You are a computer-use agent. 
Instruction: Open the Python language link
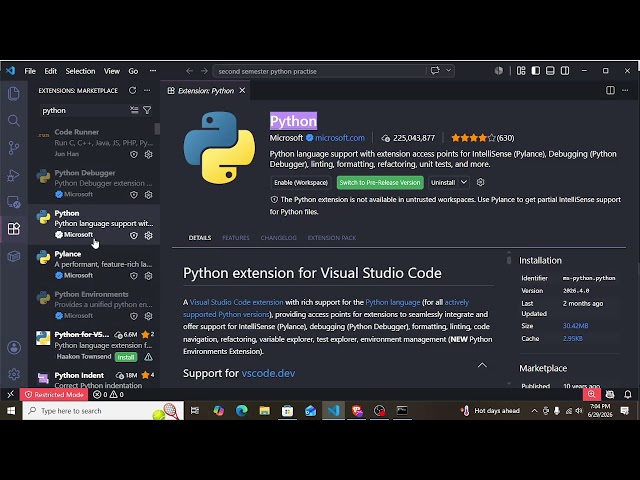(393, 302)
